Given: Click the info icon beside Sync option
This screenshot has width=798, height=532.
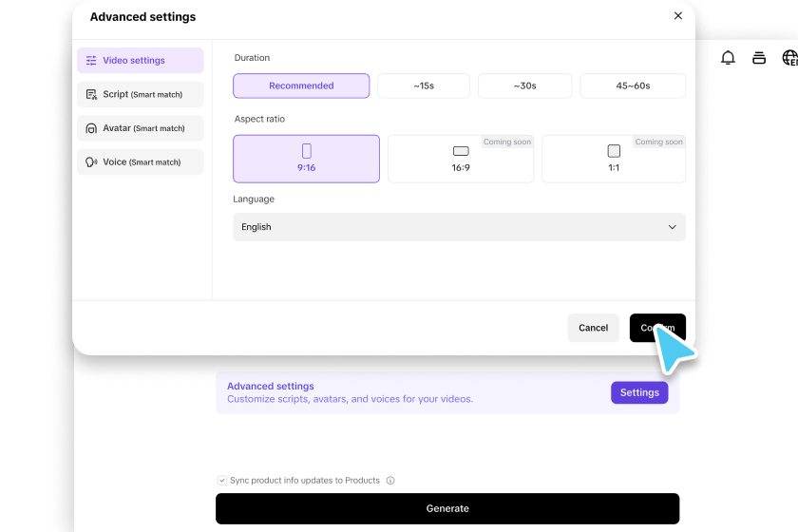Looking at the screenshot, I should [x=390, y=481].
